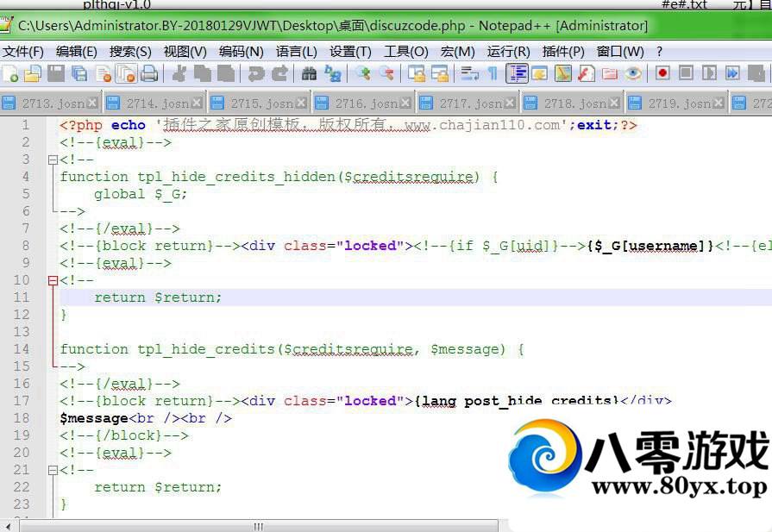Click the line 'global $_G;'
Image resolution: width=772 pixels, height=532 pixels.
point(141,194)
